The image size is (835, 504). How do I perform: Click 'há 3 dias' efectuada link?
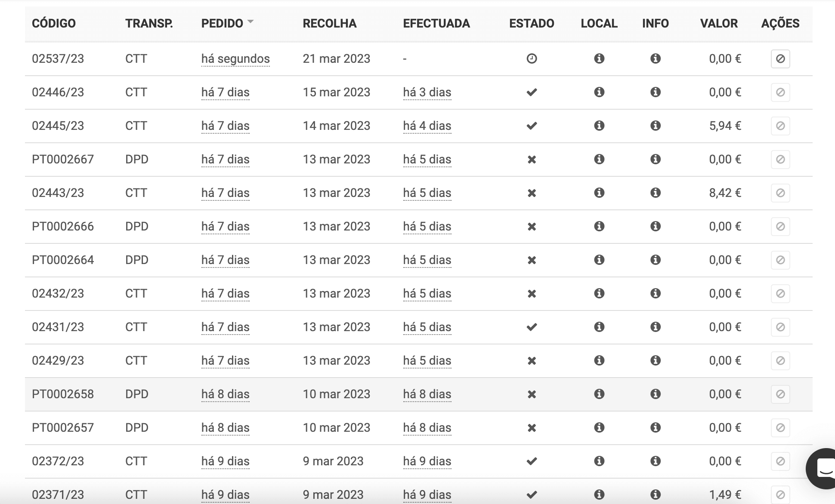coord(427,92)
